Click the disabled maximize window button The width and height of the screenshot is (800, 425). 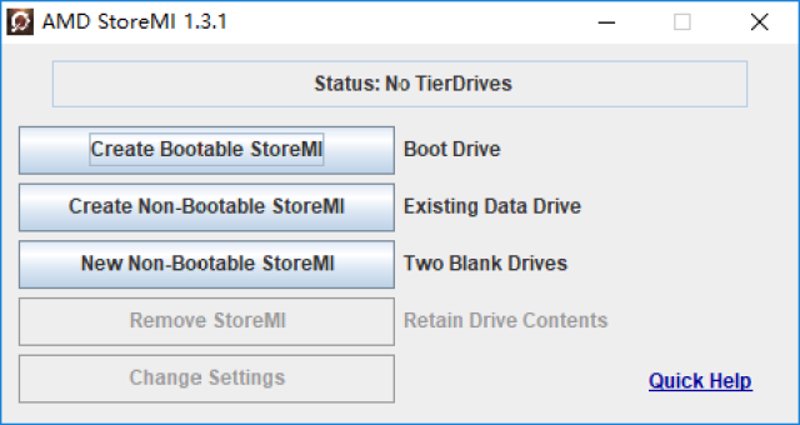682,22
